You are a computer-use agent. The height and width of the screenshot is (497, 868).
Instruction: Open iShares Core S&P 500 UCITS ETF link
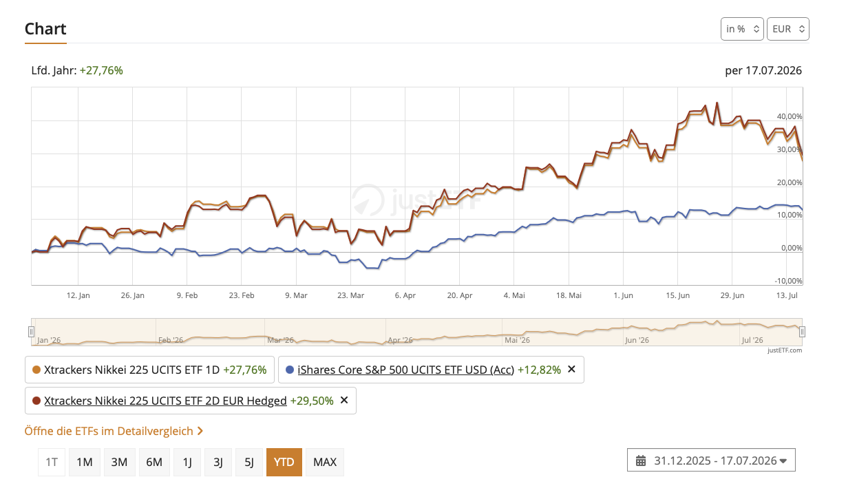(405, 370)
